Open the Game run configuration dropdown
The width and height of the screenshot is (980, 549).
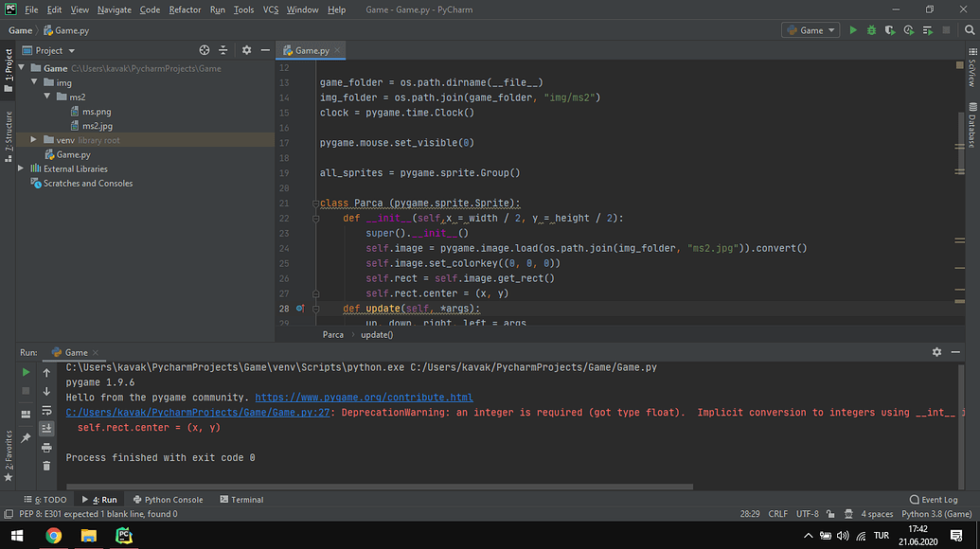(811, 30)
